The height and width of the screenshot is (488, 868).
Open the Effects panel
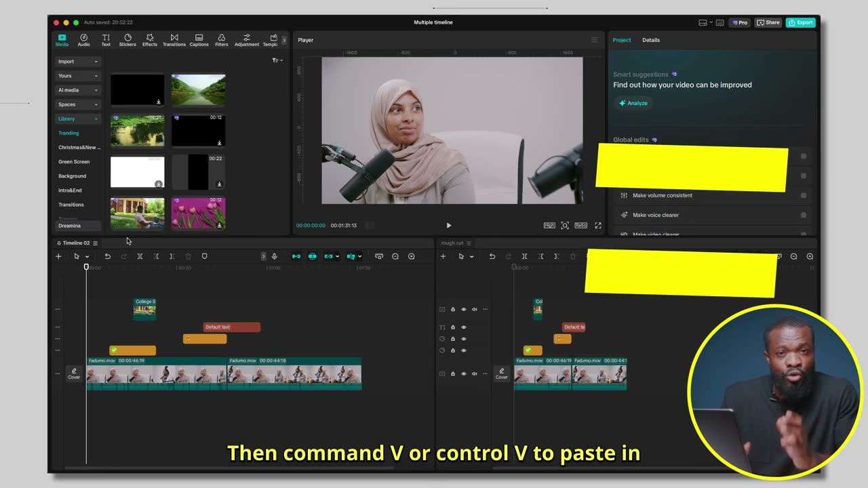[x=150, y=40]
